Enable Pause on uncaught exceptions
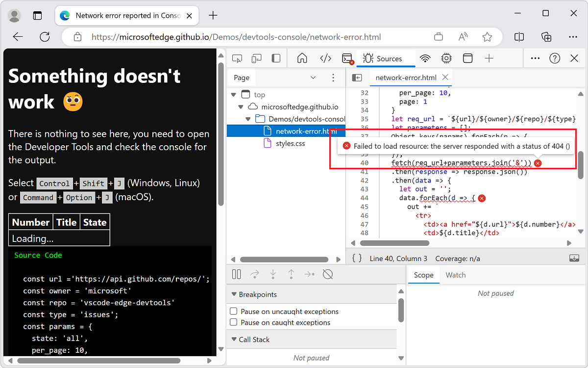This screenshot has width=588, height=368. [234, 311]
